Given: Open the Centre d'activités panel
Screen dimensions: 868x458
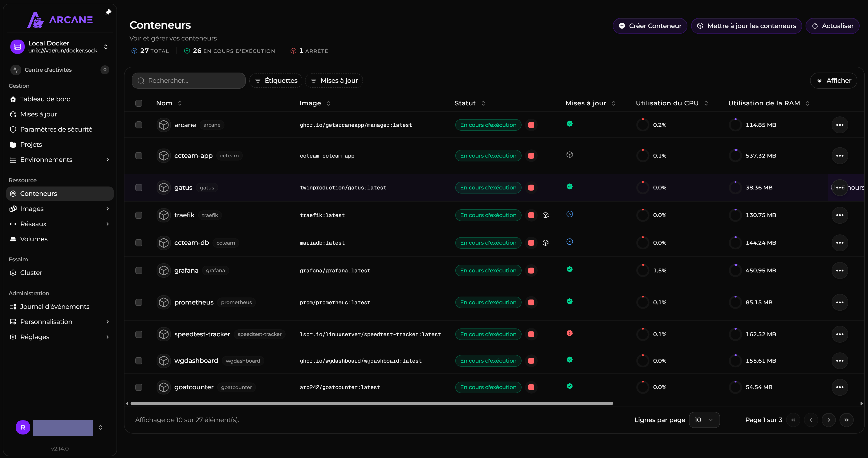Looking at the screenshot, I should (60, 70).
